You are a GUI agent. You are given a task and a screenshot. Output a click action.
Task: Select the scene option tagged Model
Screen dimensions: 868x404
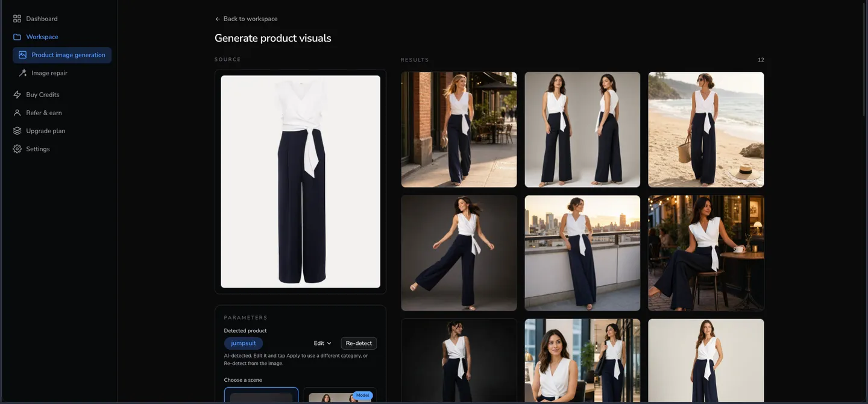pyautogui.click(x=340, y=396)
